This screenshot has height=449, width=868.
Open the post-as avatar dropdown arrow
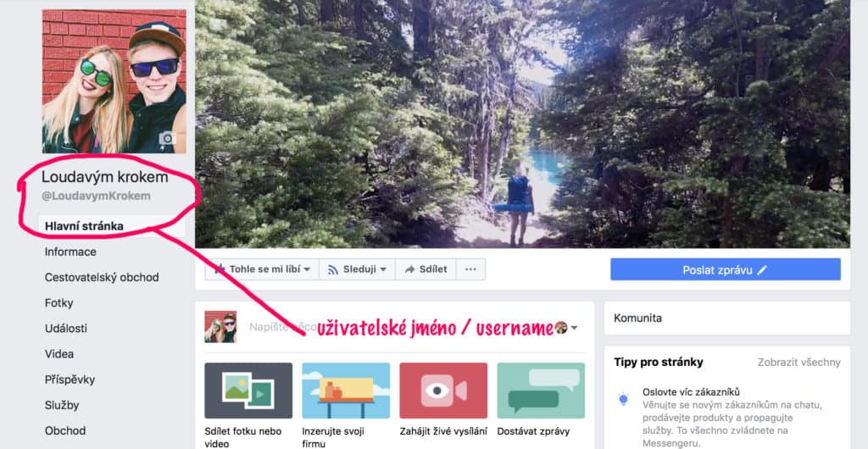point(574,328)
